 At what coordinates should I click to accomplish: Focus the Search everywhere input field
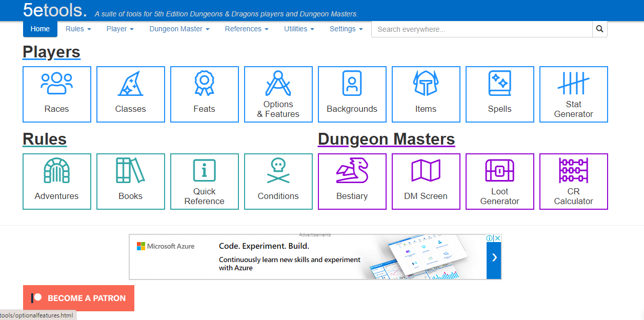tap(481, 29)
